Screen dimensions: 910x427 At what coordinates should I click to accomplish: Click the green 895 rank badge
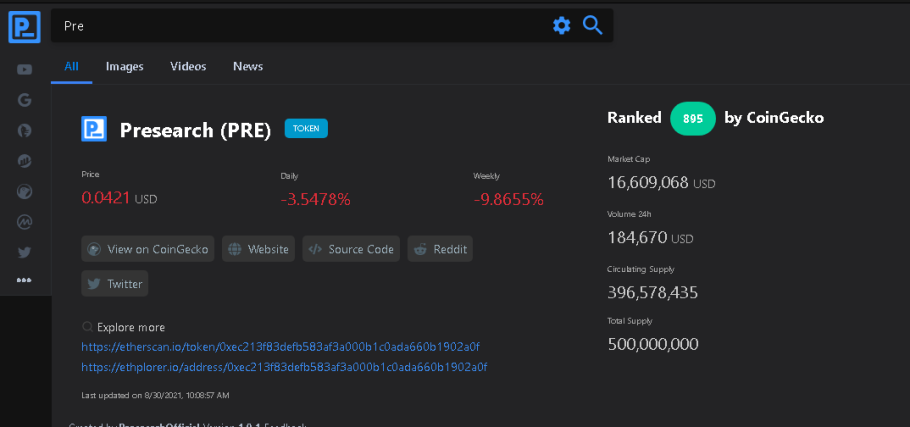point(693,118)
